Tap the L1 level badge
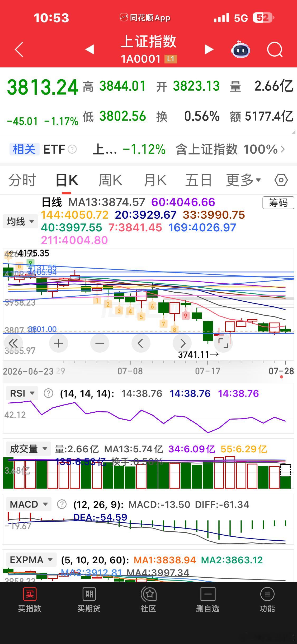 [171, 59]
